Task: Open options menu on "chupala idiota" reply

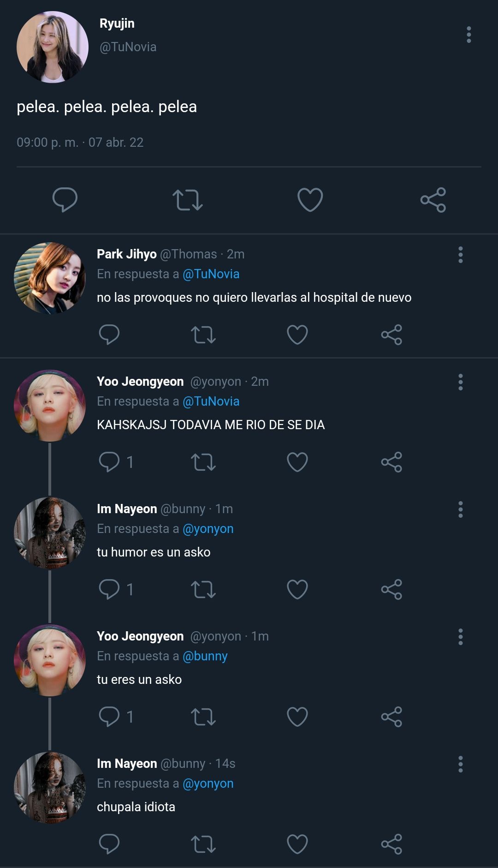Action: pos(460,764)
